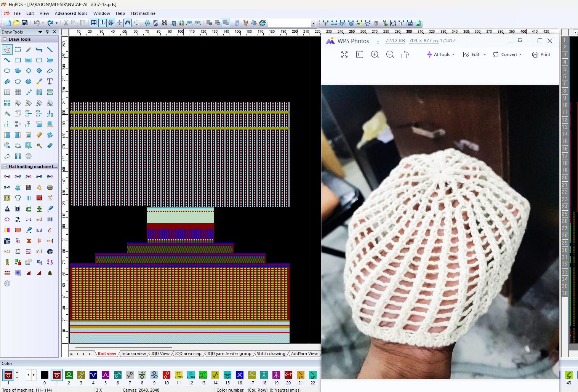Pick the eyedropper color picker tool
The image size is (578, 392).
[x=39, y=82]
